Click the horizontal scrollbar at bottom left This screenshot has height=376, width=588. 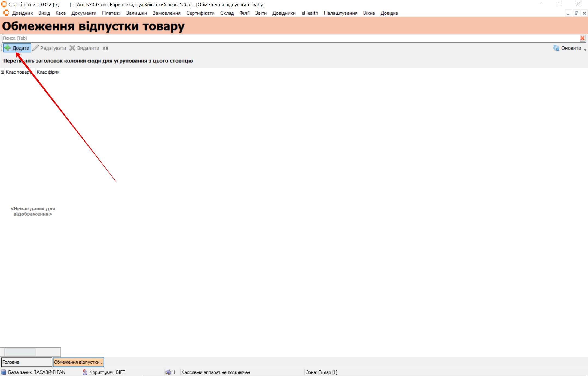pos(20,352)
